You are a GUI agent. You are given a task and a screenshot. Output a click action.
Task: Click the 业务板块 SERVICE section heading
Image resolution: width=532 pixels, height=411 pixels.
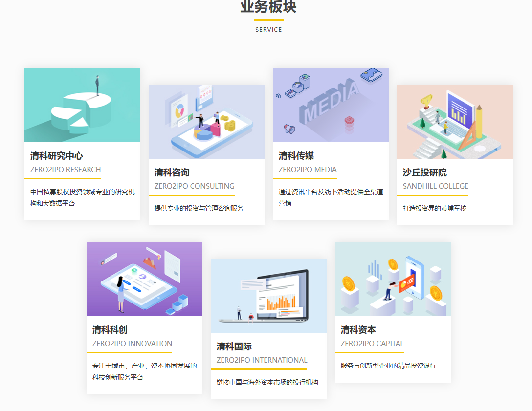[268, 15]
